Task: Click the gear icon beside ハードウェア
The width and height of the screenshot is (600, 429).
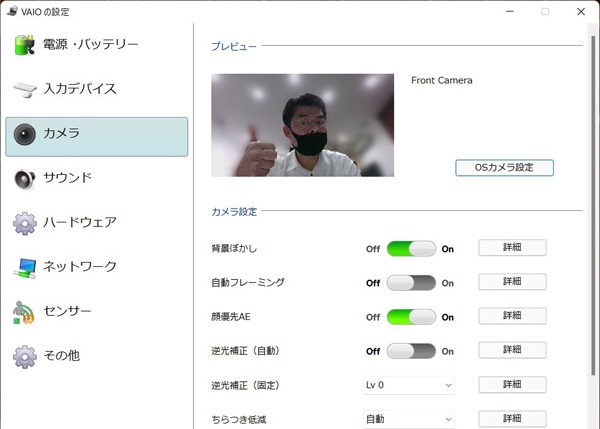Action: (25, 223)
